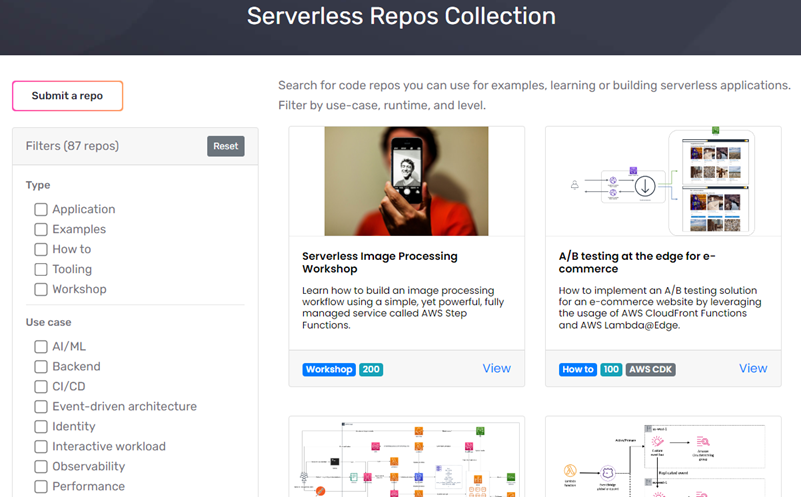Click the Use case section label
The height and width of the screenshot is (497, 801).
click(x=49, y=322)
